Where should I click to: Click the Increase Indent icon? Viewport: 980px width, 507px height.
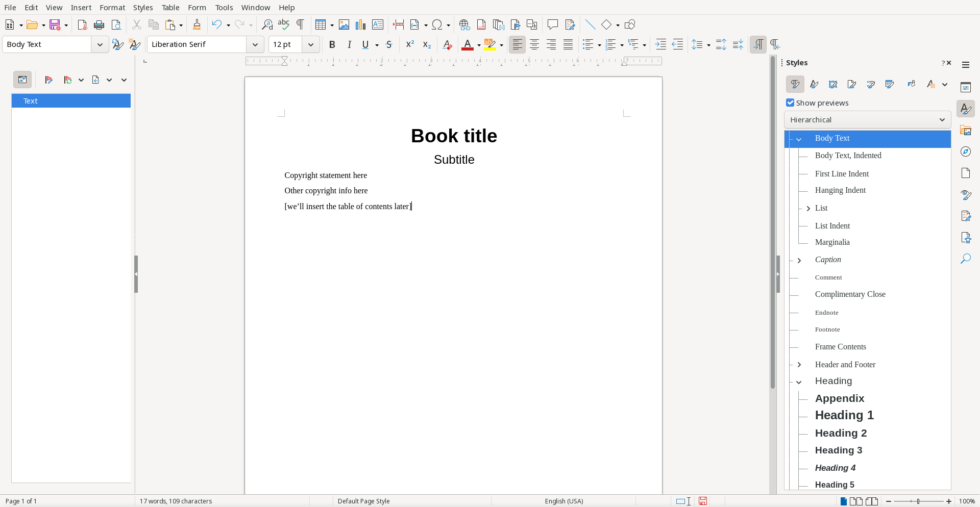click(660, 45)
